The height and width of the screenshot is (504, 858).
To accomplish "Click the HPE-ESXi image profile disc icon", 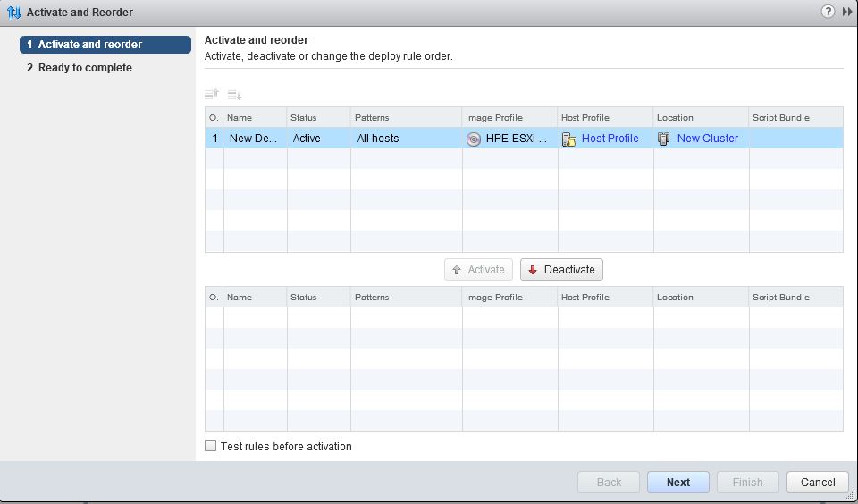I will pos(474,139).
